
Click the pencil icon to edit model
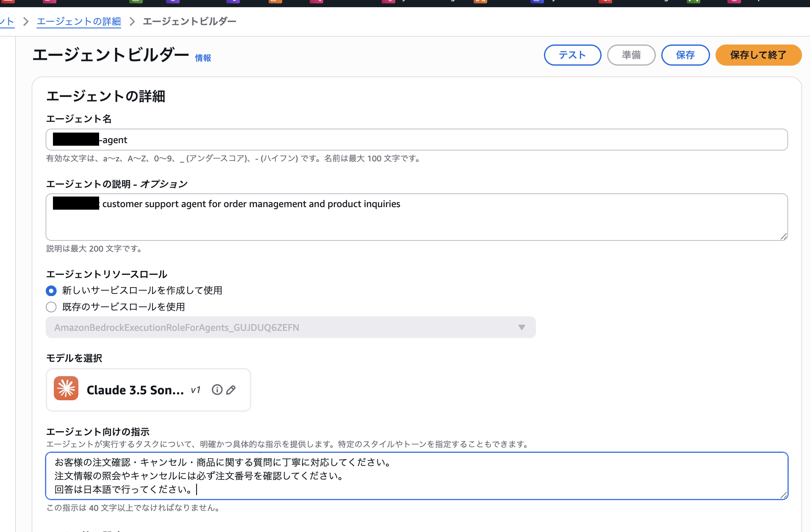point(231,390)
